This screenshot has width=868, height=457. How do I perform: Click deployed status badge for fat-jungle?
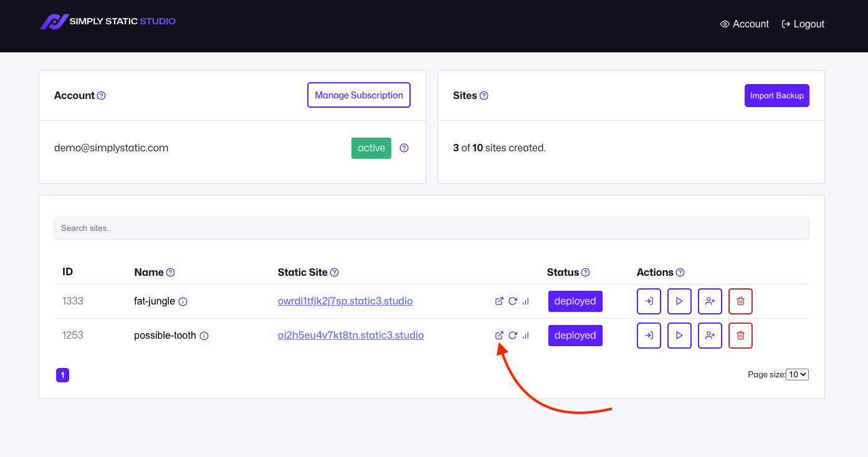pos(575,301)
